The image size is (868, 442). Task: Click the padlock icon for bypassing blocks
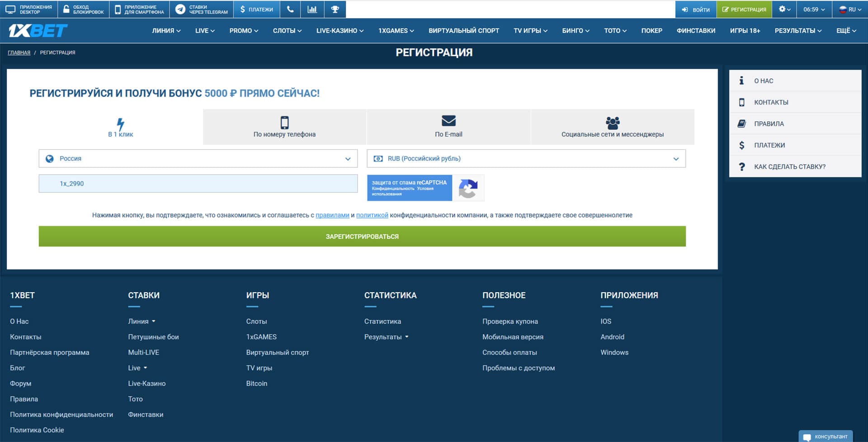[66, 9]
